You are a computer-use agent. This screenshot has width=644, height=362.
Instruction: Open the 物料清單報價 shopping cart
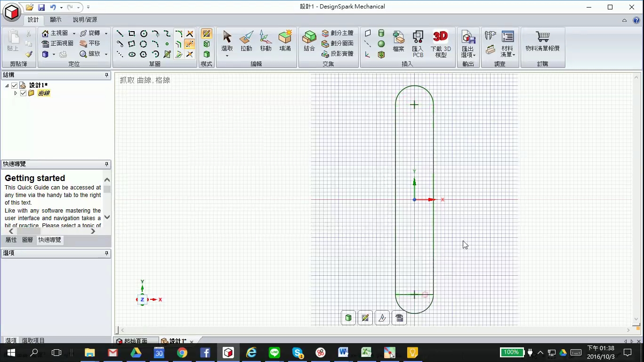[x=543, y=41]
